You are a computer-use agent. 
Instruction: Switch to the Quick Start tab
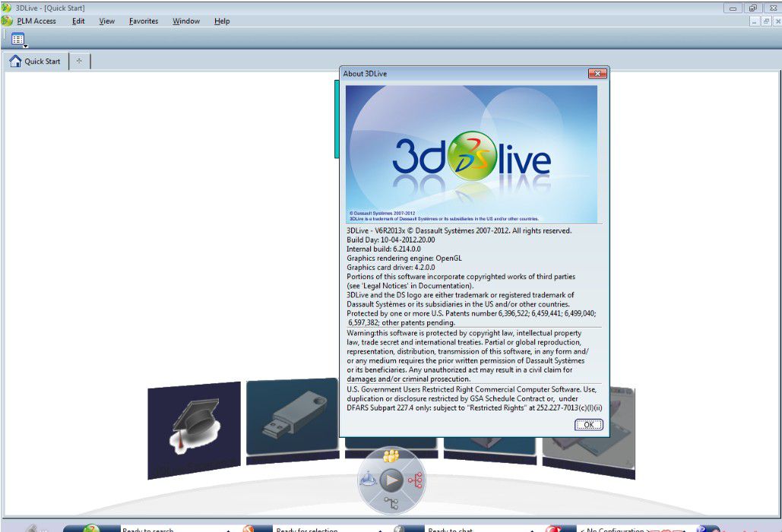tap(36, 62)
